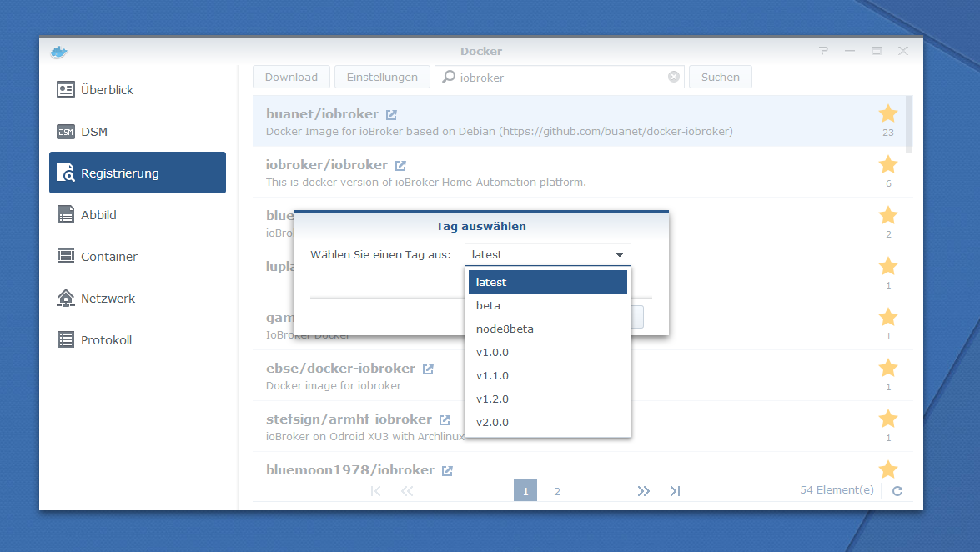This screenshot has height=552, width=980.
Task: Click the "54 Element(e)" count text
Action: (837, 490)
